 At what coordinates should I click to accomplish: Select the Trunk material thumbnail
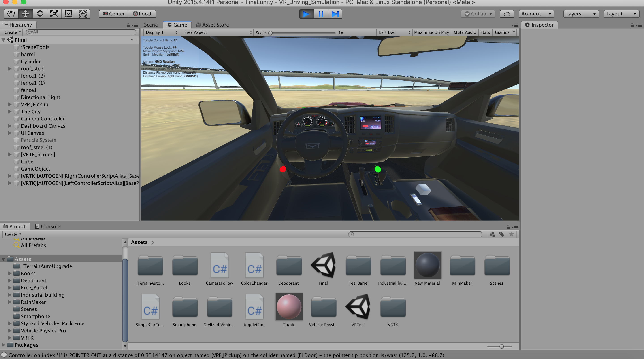(x=289, y=307)
